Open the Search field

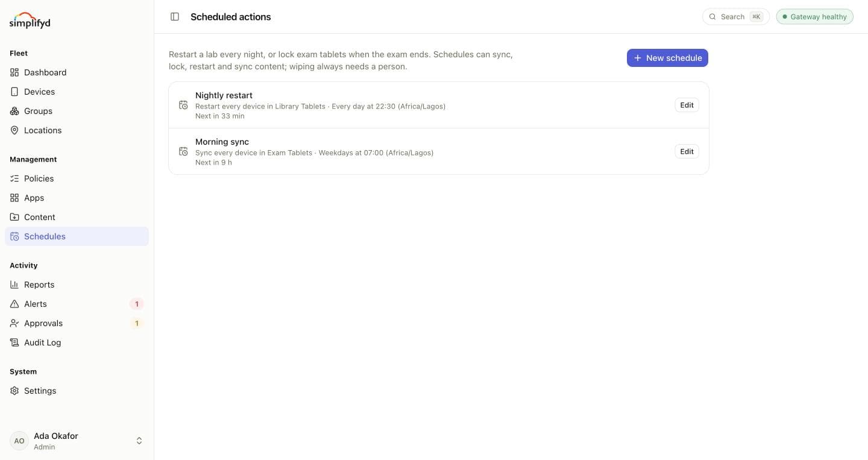(x=736, y=17)
